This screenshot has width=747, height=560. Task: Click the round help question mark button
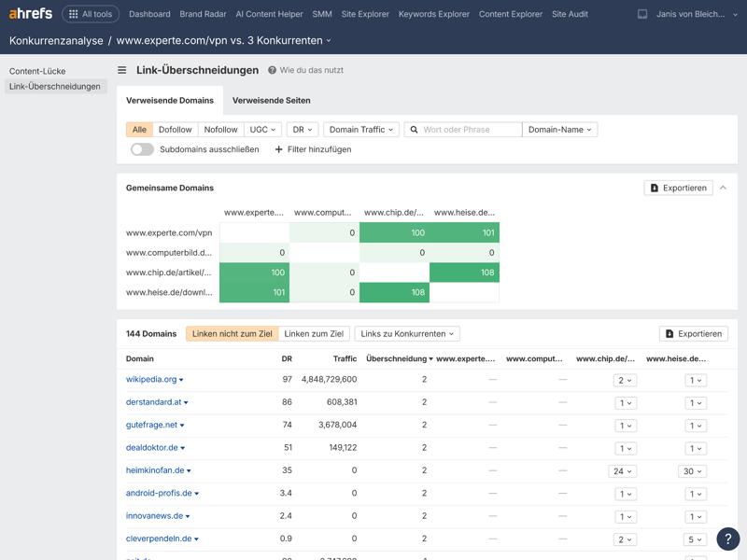[727, 539]
